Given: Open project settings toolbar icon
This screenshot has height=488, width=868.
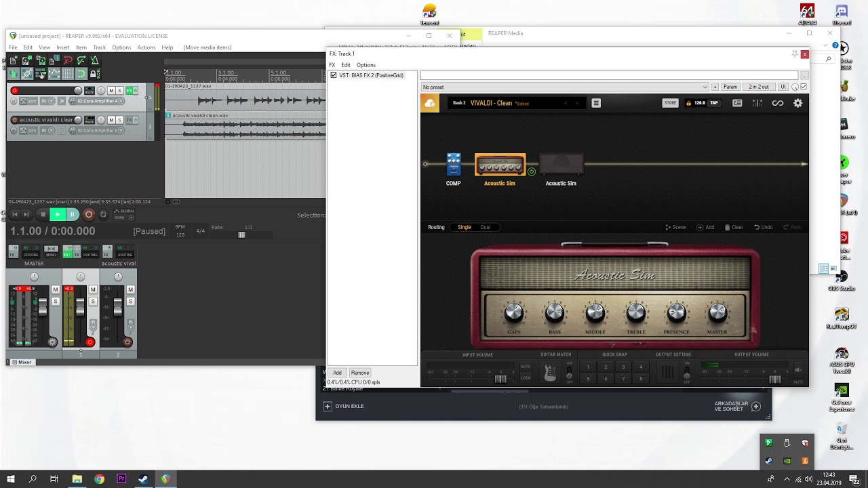Looking at the screenshot, I should pos(55,60).
